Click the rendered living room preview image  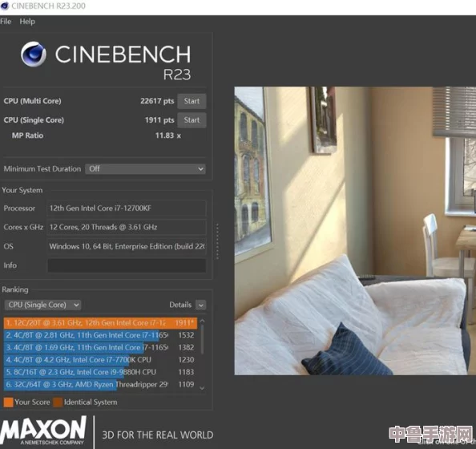click(355, 231)
